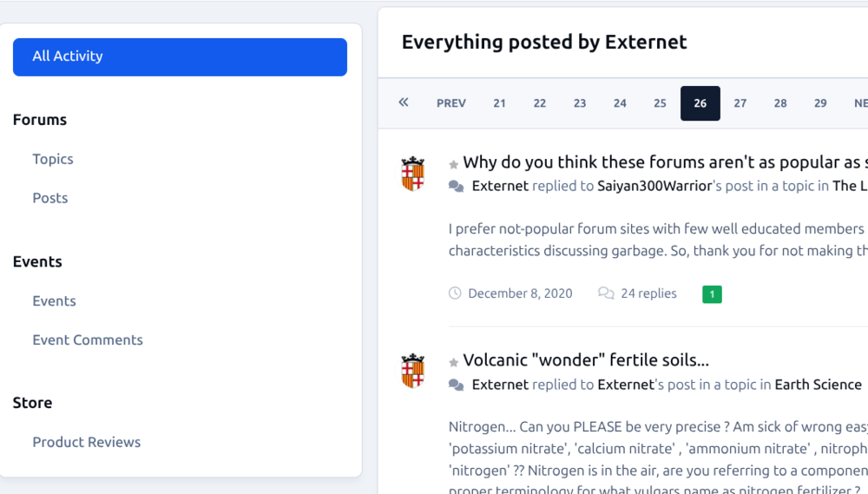Open Earth Science forum link
This screenshot has width=868, height=494.
[818, 385]
